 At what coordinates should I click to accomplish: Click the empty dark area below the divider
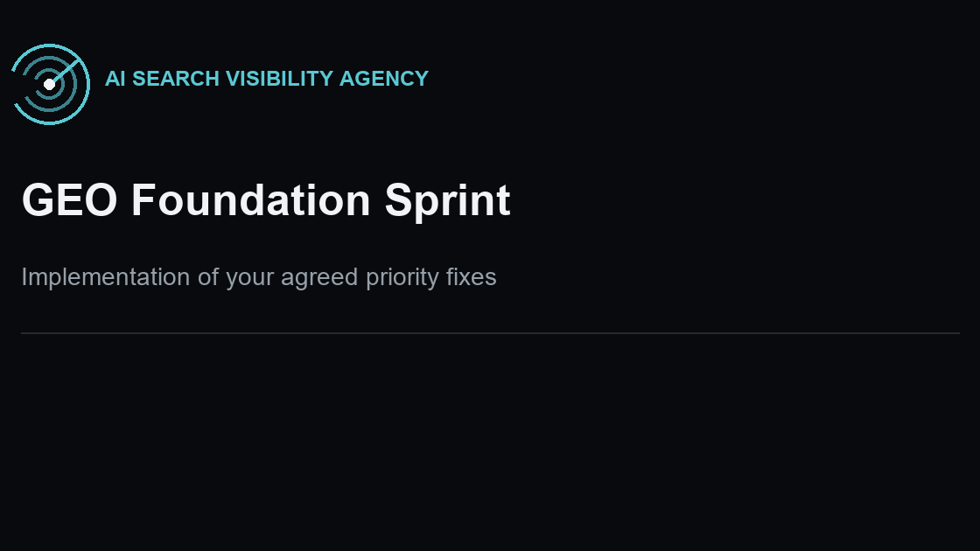pyautogui.click(x=490, y=443)
